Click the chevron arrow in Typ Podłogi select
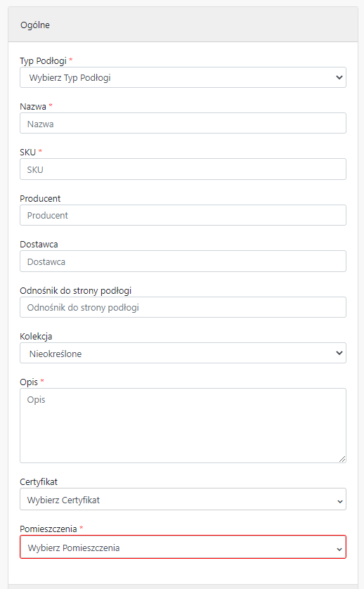The height and width of the screenshot is (589, 364). tap(339, 77)
